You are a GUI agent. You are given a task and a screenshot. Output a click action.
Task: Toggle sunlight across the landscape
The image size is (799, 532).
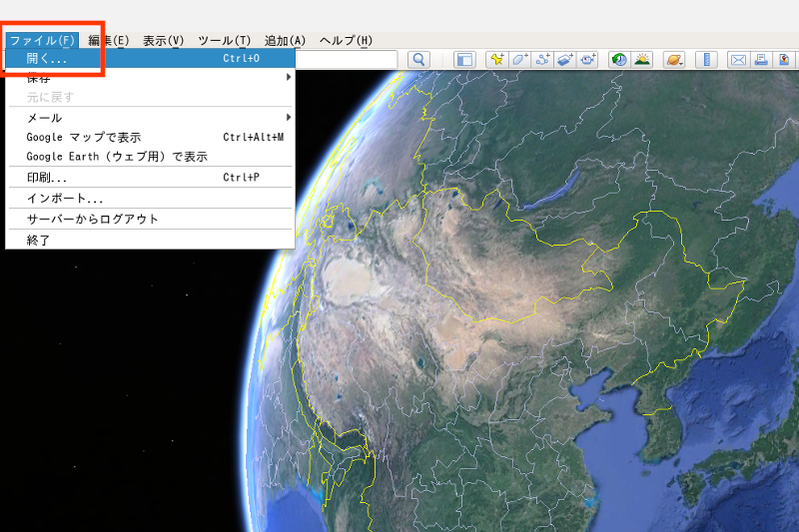(x=642, y=60)
